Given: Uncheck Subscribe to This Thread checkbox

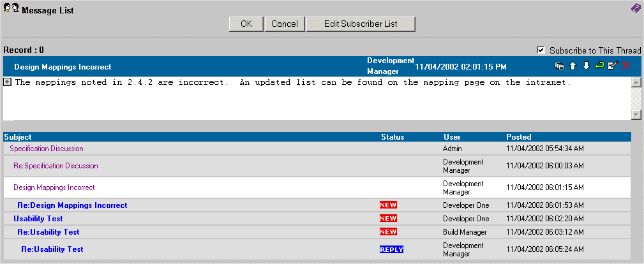Looking at the screenshot, I should click(x=541, y=50).
